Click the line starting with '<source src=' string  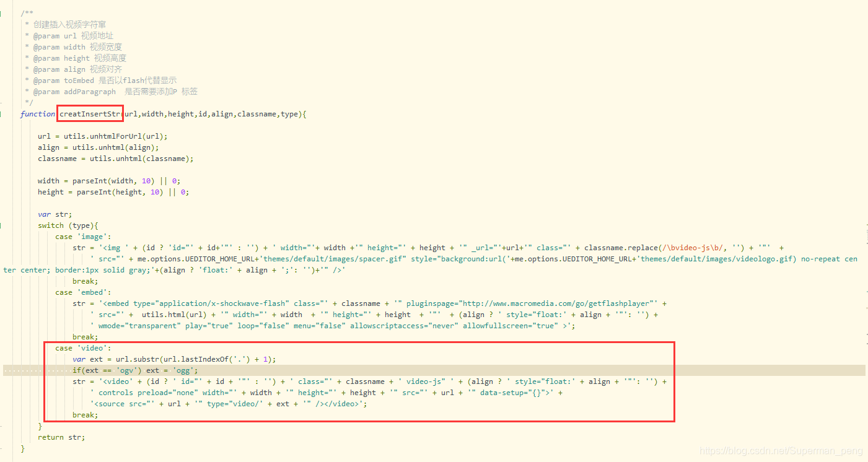[x=229, y=404]
